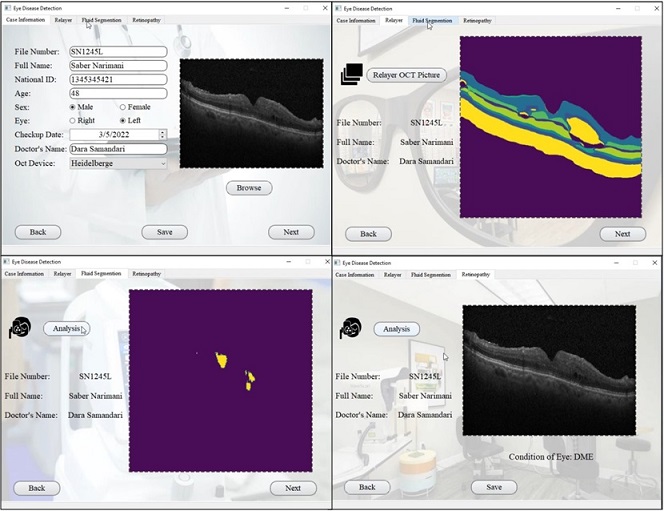
Task: Click the Save button between Back and Next
Action: [164, 232]
